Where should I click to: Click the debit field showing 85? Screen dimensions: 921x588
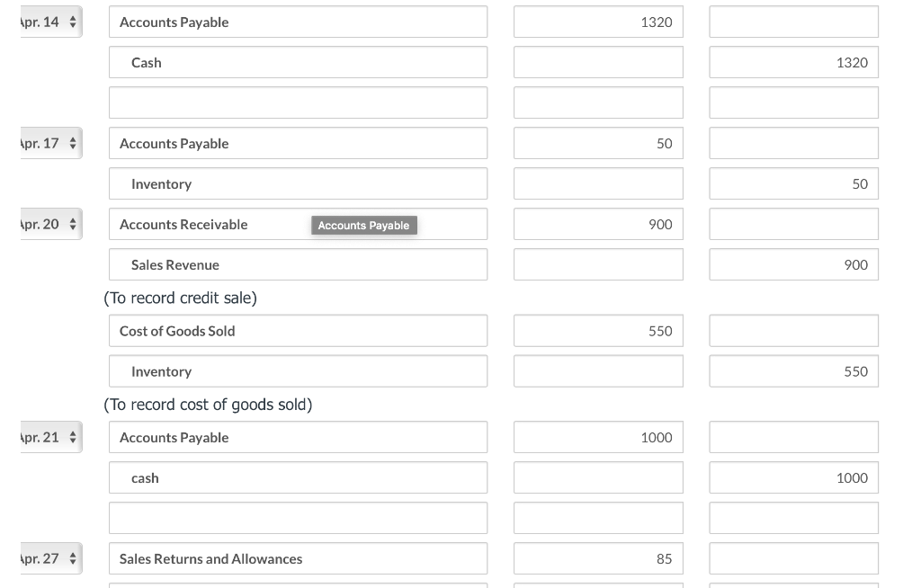(598, 558)
